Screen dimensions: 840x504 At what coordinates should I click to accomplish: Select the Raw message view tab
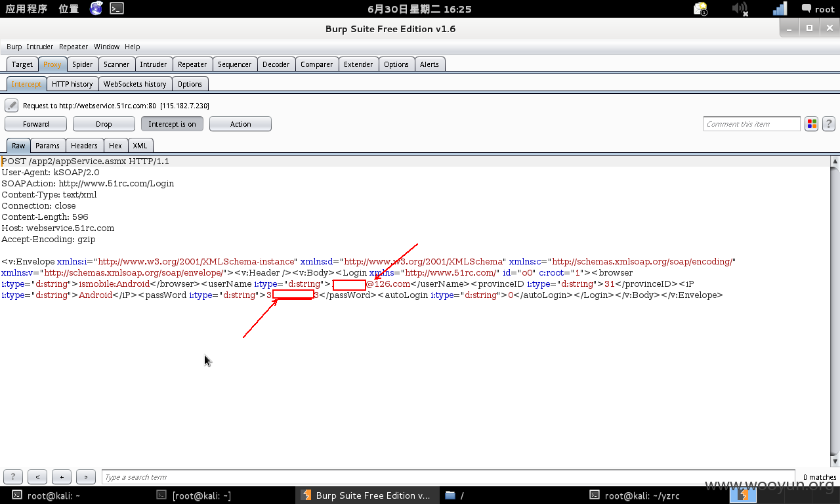point(18,146)
